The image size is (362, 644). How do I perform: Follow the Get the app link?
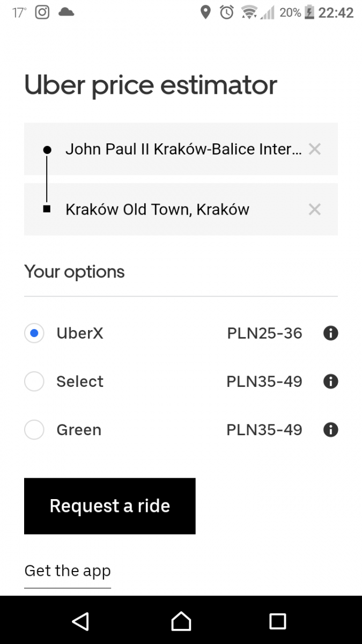pos(68,571)
